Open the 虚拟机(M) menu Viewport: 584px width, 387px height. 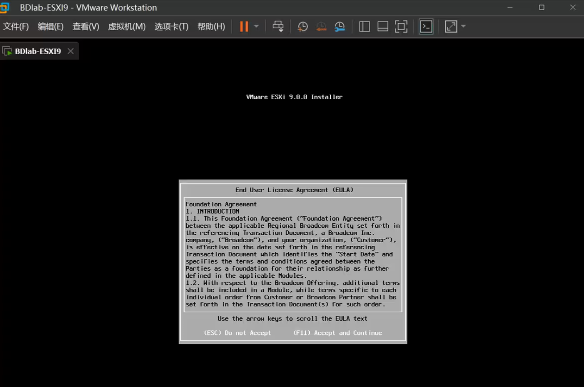point(127,26)
